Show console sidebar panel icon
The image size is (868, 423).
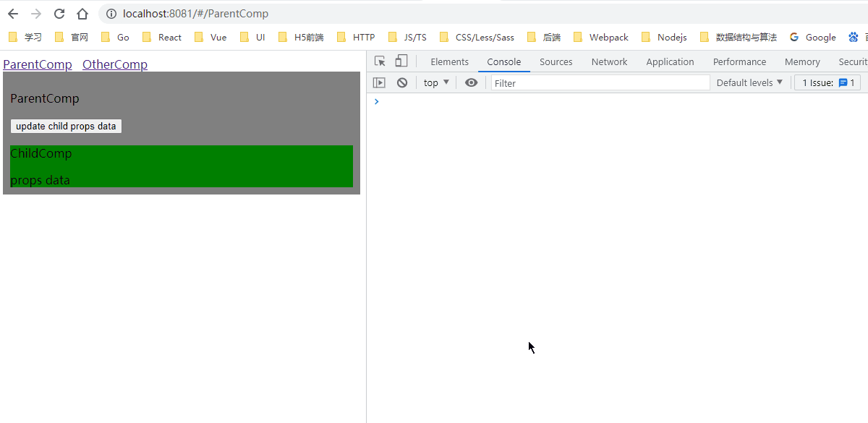pos(379,83)
